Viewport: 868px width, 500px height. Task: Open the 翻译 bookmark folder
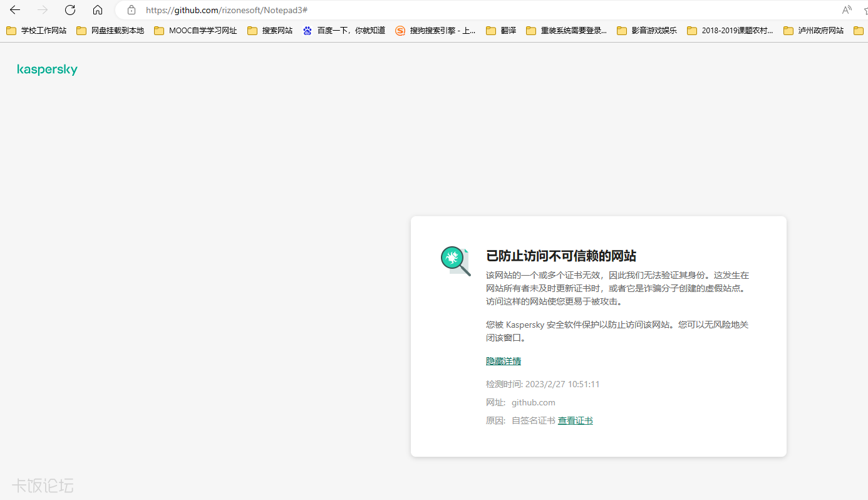501,30
